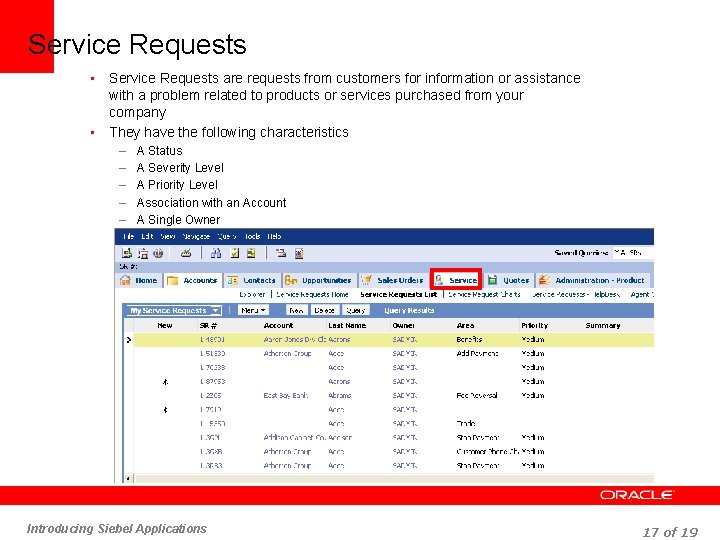This screenshot has height=540, width=720.
Task: Open the Query menu in menu bar
Action: [x=227, y=236]
